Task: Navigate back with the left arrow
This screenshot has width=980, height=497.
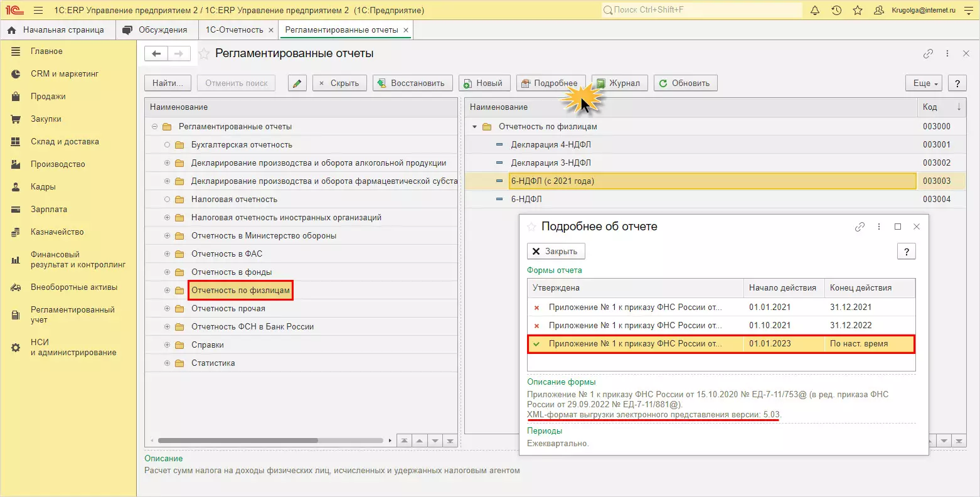Action: 156,54
